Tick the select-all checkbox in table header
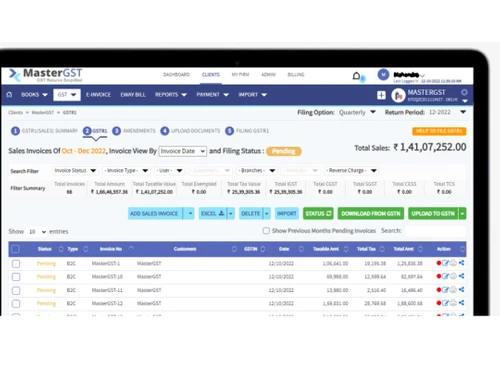 click(x=15, y=249)
